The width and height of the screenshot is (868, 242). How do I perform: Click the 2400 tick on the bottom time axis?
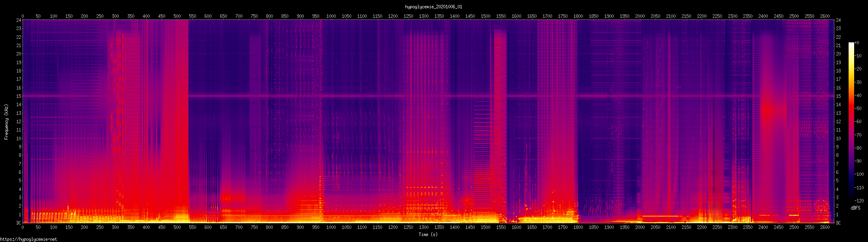pyautogui.click(x=763, y=227)
